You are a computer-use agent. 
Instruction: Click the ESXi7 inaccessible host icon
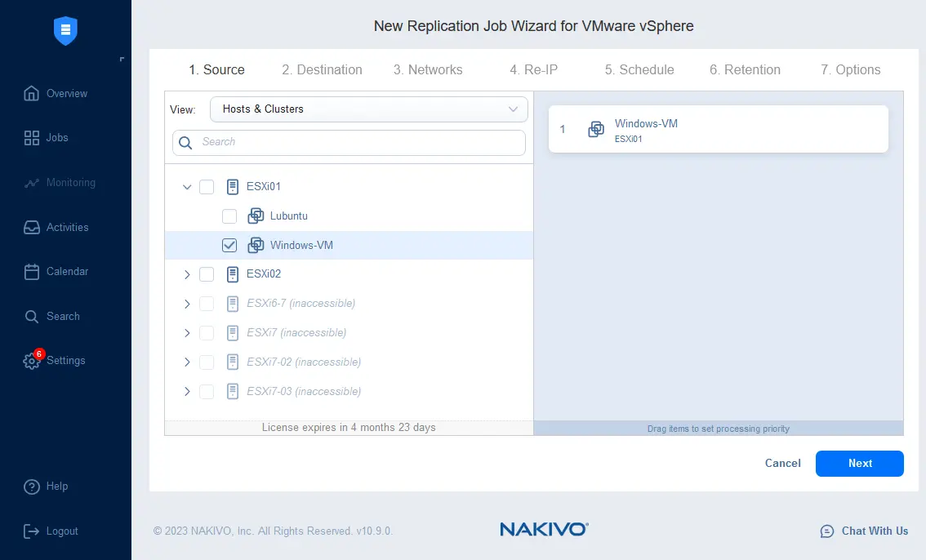pos(233,333)
